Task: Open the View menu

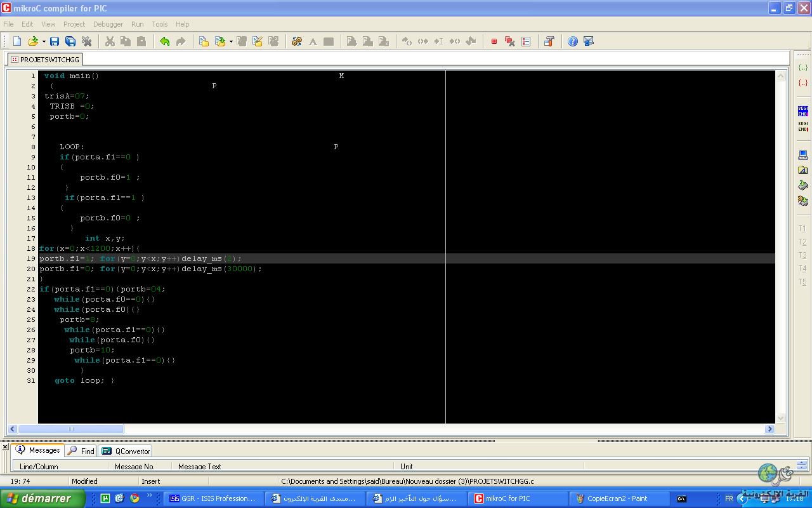Action: (x=48, y=24)
